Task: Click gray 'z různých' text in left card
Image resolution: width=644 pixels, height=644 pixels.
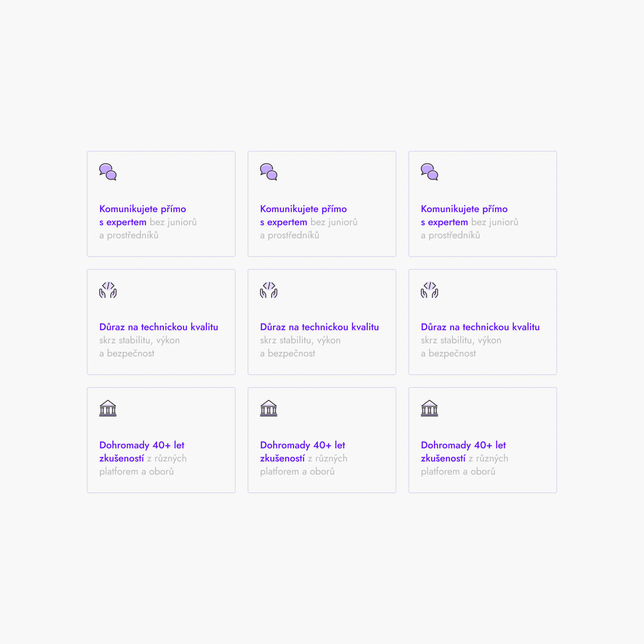Action: (167, 459)
